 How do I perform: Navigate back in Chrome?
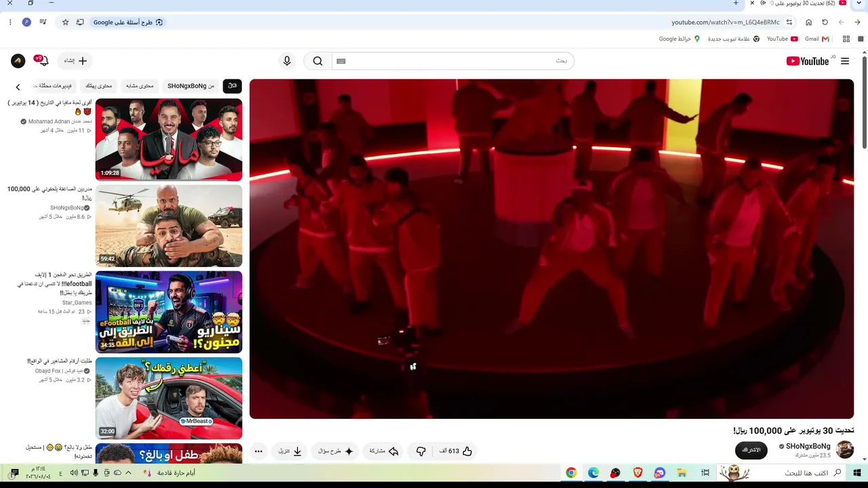[857, 22]
